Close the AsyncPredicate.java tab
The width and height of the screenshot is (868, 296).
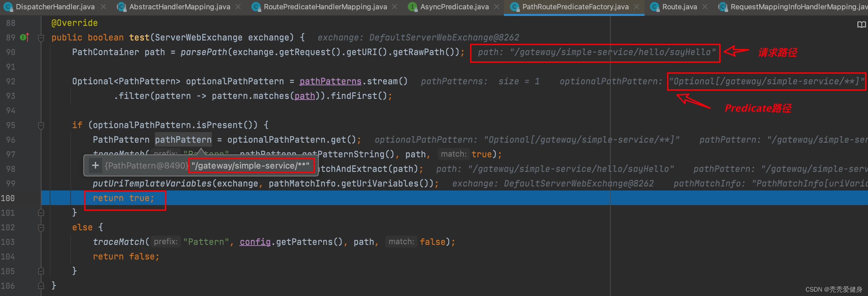(x=496, y=7)
